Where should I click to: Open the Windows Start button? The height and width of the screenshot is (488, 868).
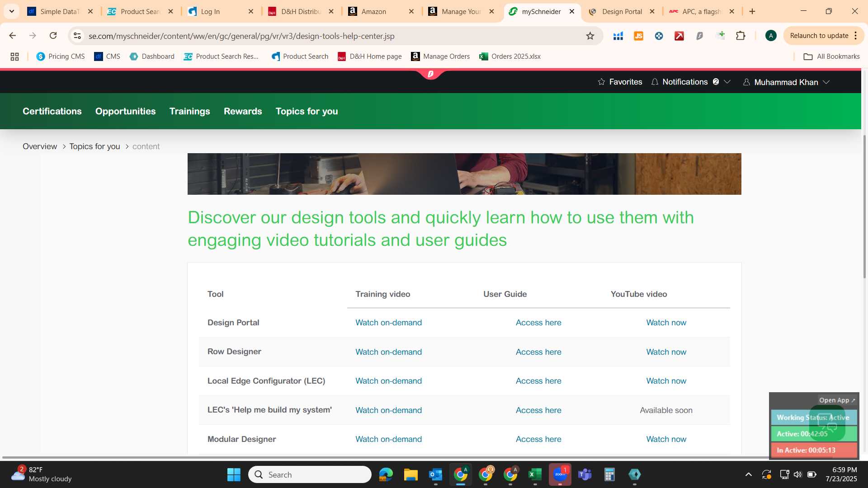point(234,474)
